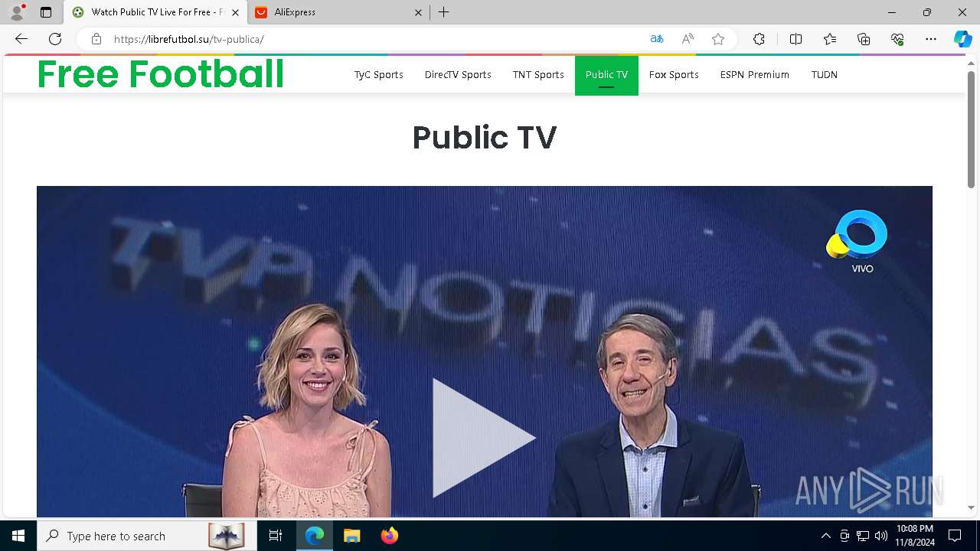Close the AliExpress tab

coord(418,12)
